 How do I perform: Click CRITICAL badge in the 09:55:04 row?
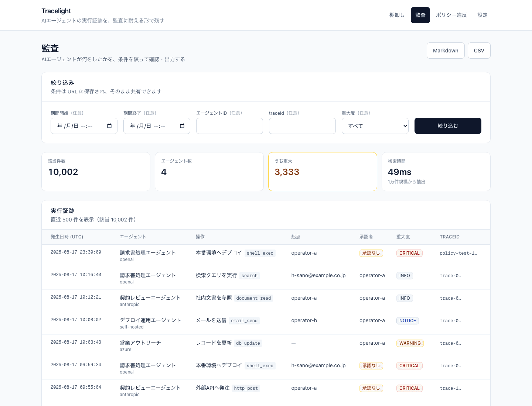click(409, 388)
